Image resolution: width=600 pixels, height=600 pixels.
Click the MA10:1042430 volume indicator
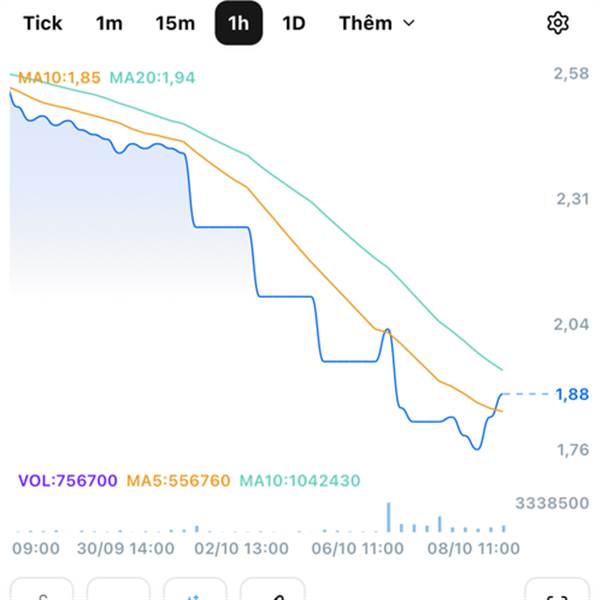coord(299,481)
